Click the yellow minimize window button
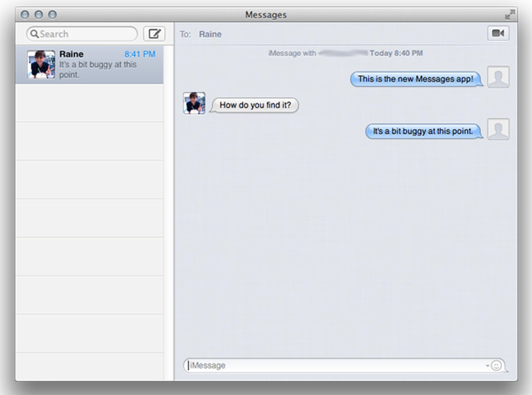 coord(39,14)
